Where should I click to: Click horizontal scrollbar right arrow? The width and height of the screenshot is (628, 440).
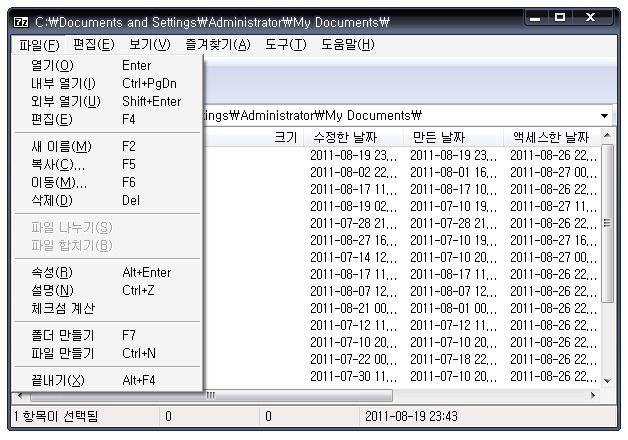click(593, 396)
